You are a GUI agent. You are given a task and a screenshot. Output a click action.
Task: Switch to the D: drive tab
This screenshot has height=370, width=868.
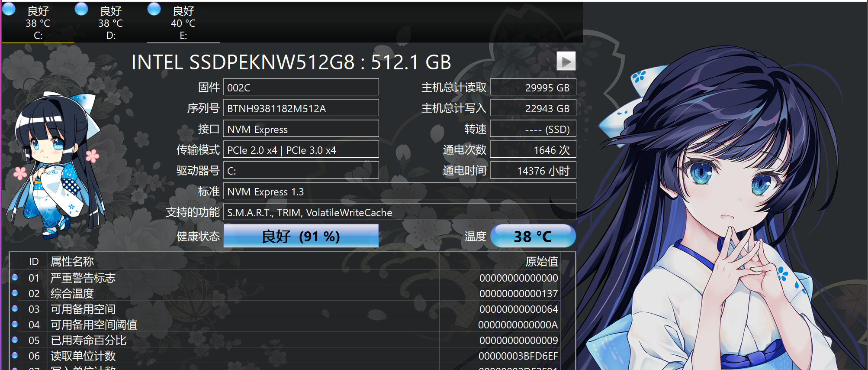111,23
